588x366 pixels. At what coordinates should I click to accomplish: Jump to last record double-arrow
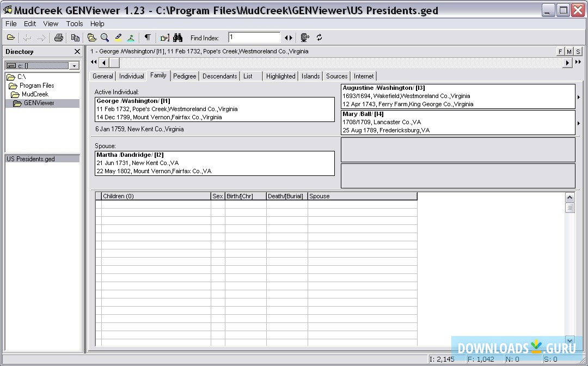click(x=578, y=62)
